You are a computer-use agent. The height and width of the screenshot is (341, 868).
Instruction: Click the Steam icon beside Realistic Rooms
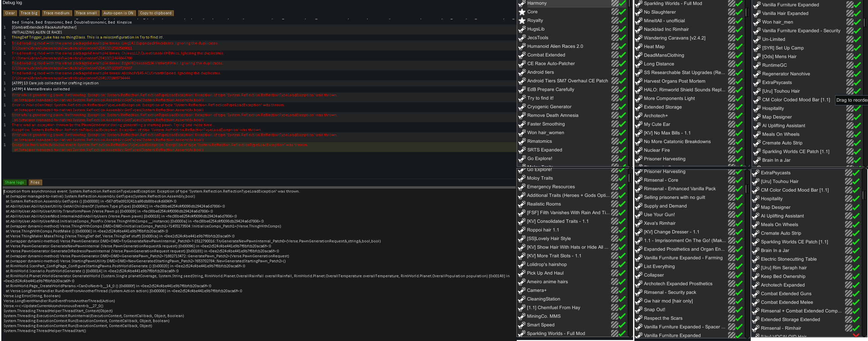[x=522, y=204]
